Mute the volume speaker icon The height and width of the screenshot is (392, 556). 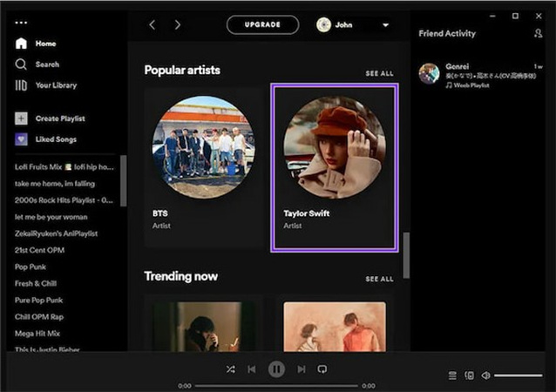click(485, 375)
